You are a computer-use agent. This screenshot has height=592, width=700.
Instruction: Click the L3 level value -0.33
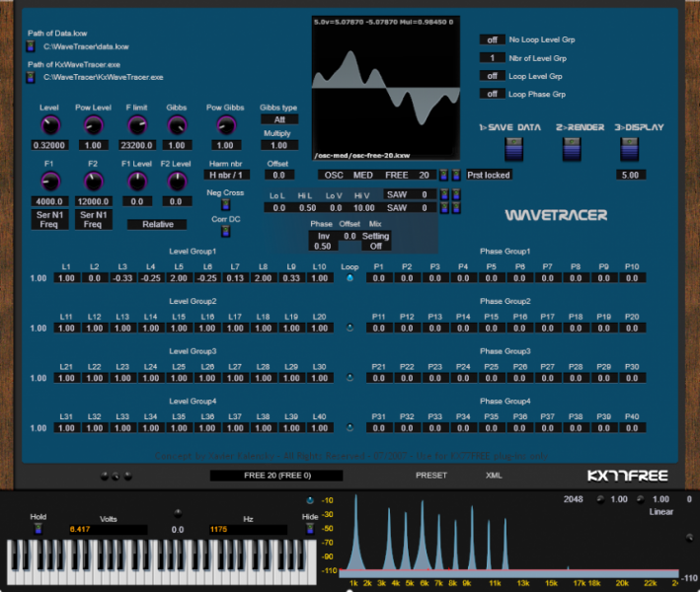pyautogui.click(x=122, y=278)
